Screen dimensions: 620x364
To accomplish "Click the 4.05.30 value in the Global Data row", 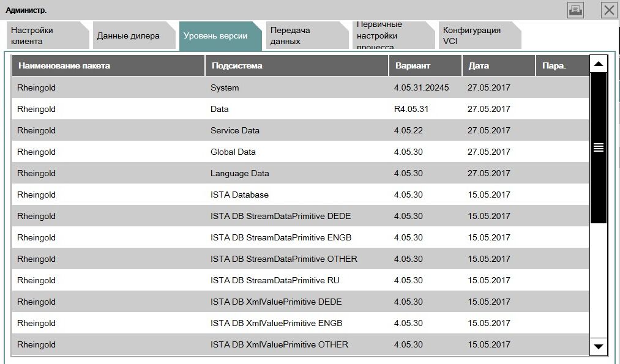I will (408, 152).
